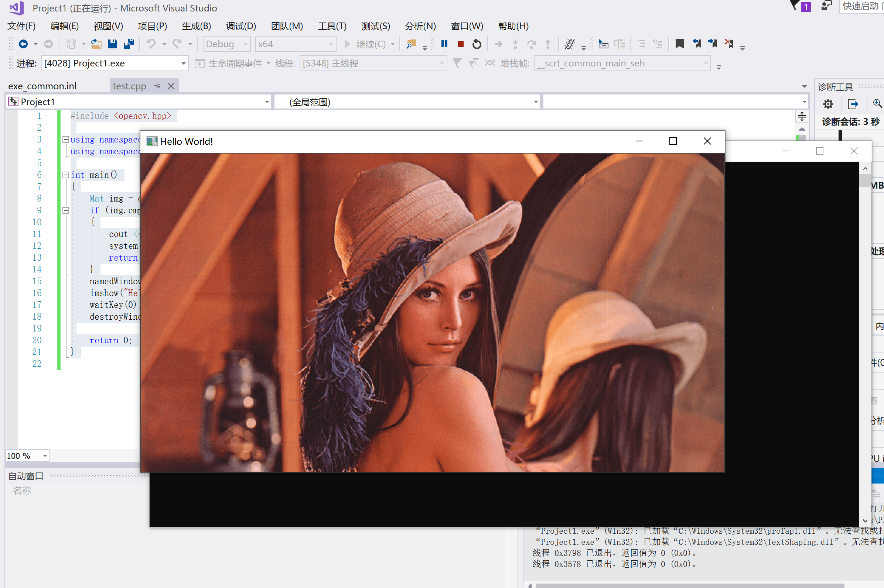The width and height of the screenshot is (884, 588).
Task: Click the Save All icon
Action: coord(129,44)
